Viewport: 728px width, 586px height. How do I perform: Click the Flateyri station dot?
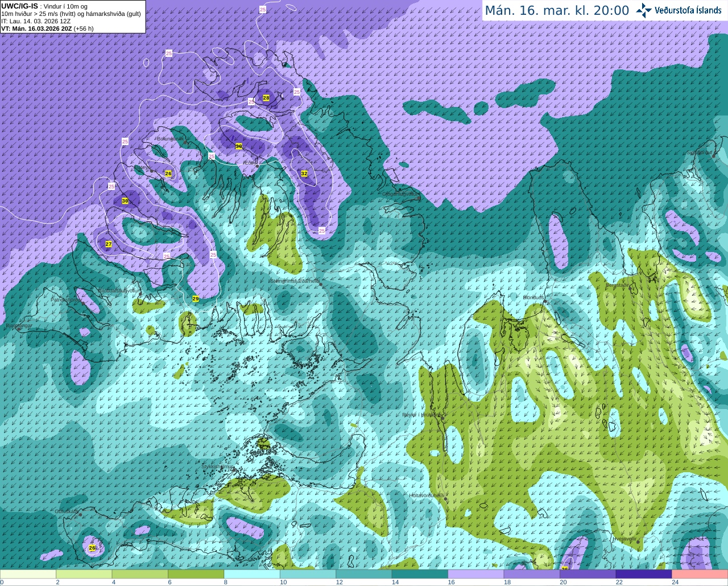click(153, 171)
